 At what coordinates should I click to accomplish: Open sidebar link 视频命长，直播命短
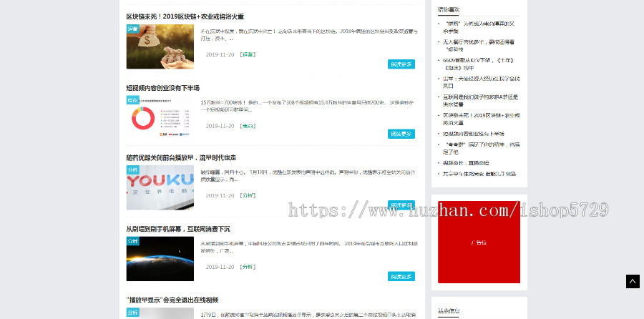466,163
